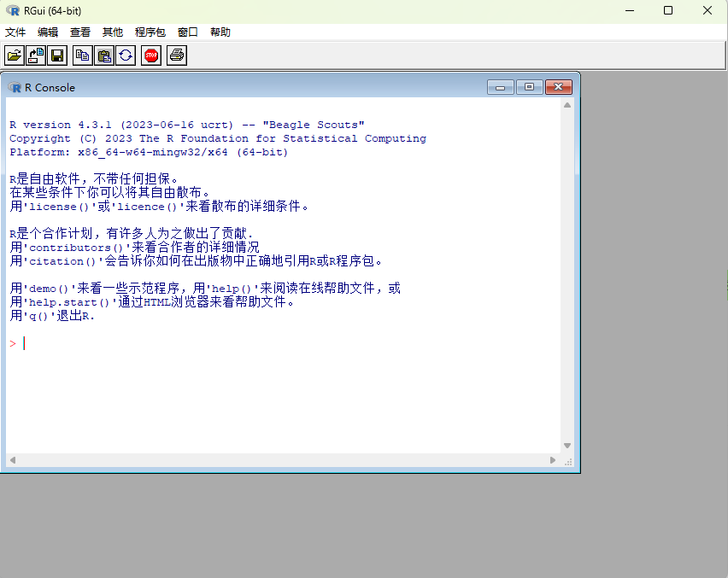Click the 'R version 4.3.1' line

click(x=186, y=125)
